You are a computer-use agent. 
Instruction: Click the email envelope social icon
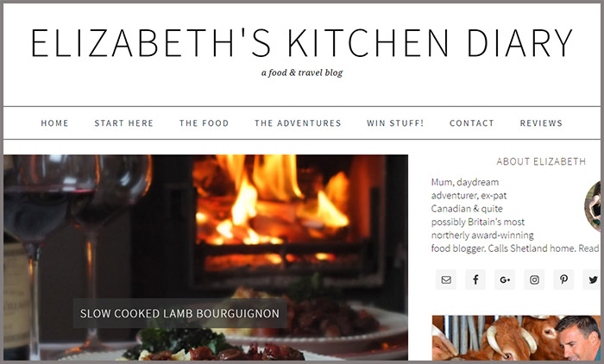pyautogui.click(x=446, y=279)
